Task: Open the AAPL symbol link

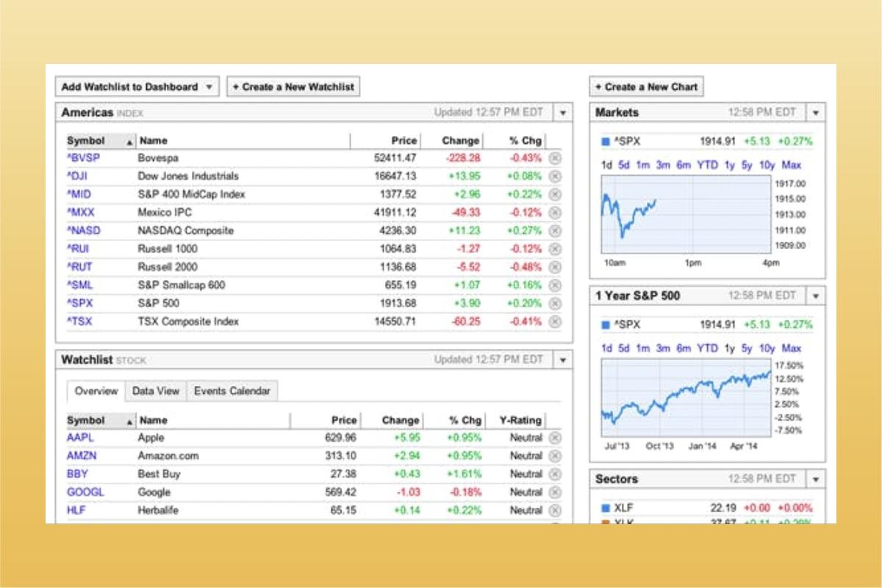Action: click(80, 437)
